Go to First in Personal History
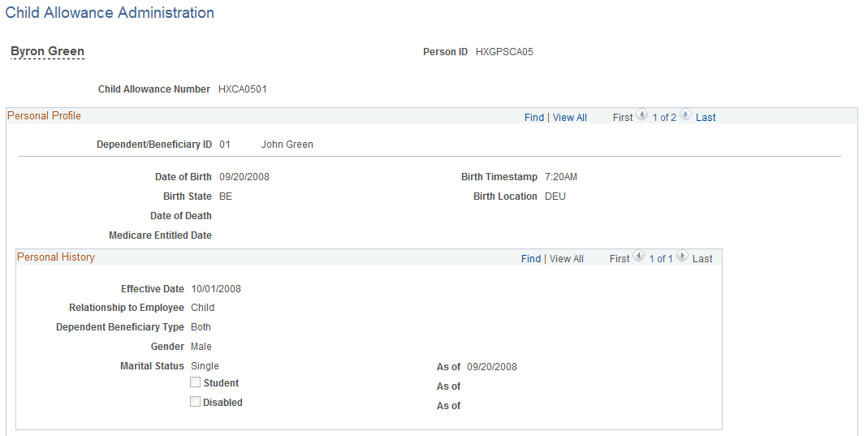Viewport: 868px width, 436px height. 619,258
